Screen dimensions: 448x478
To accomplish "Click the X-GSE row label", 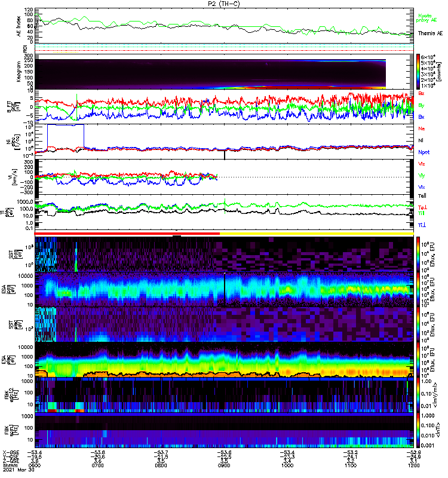I will click(x=11, y=452).
